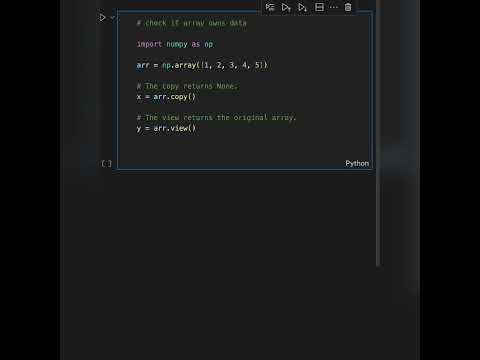480x360 pixels.
Task: Click the line 'arr = np.array([1, 2, 3, 4, 5])'
Action: tap(202, 65)
